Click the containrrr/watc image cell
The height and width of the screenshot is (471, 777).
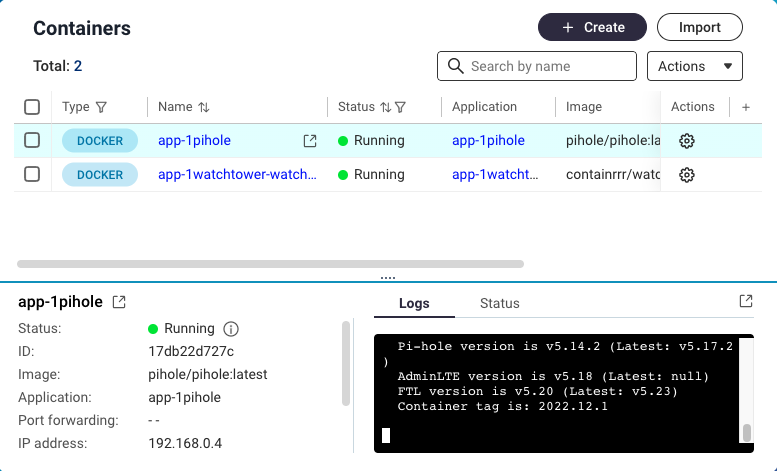click(613, 175)
